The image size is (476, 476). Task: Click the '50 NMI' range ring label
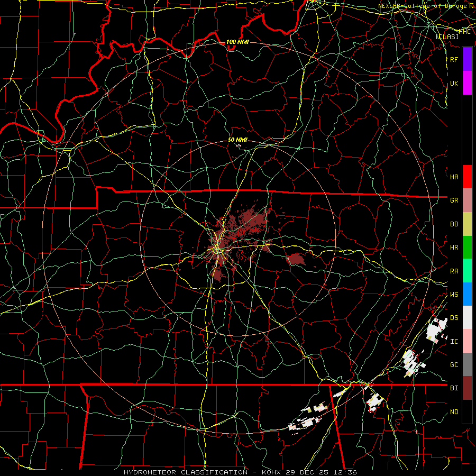coord(237,140)
